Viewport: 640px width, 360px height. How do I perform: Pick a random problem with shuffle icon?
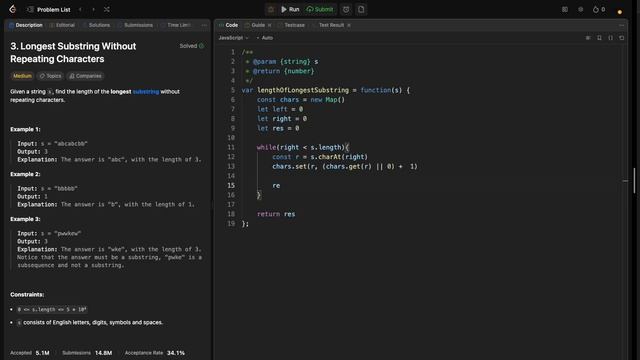point(107,9)
